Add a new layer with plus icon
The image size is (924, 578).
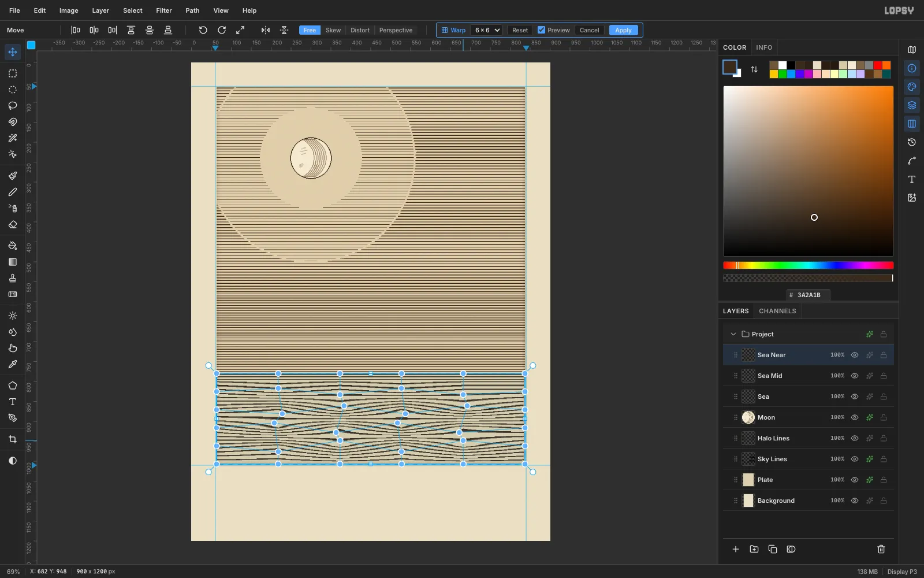736,549
